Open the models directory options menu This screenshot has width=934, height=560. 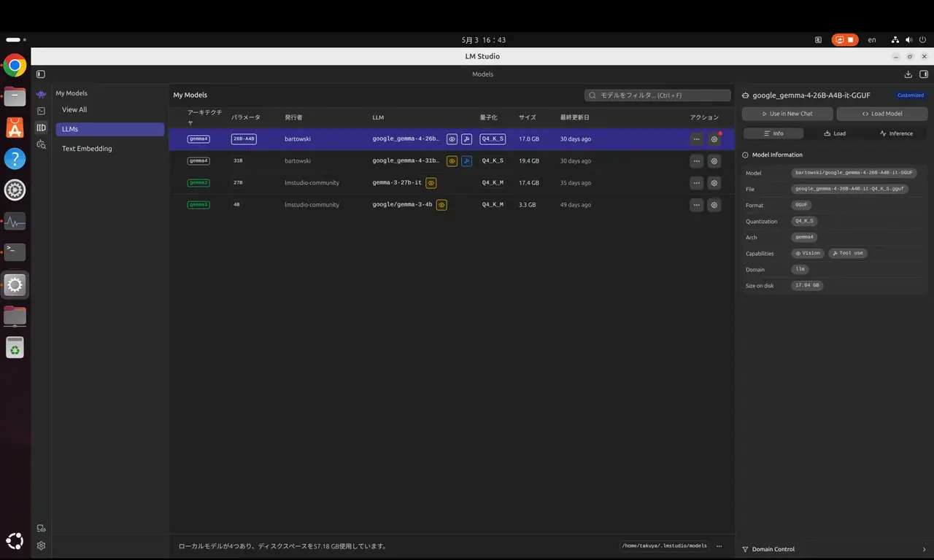pyautogui.click(x=719, y=546)
